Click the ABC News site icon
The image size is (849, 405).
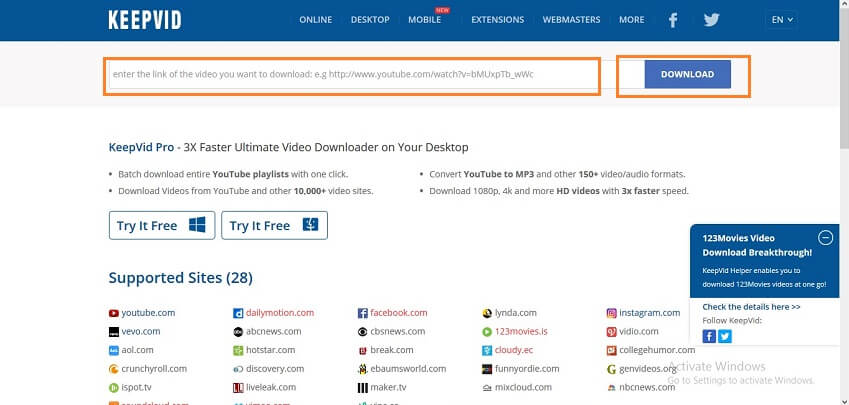click(x=238, y=331)
